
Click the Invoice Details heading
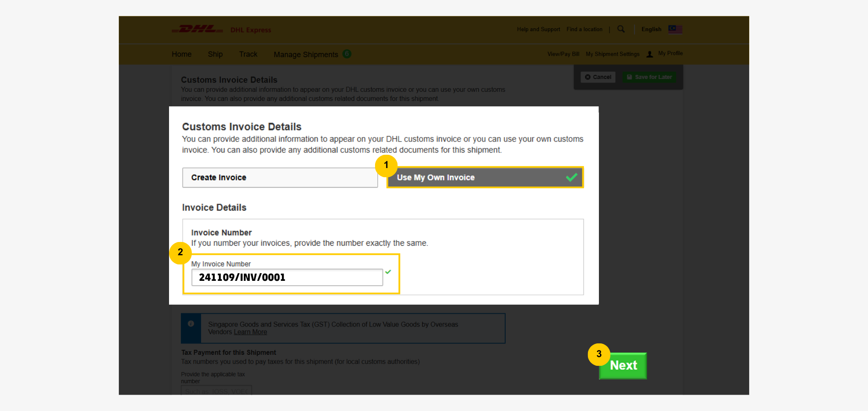[x=214, y=208]
